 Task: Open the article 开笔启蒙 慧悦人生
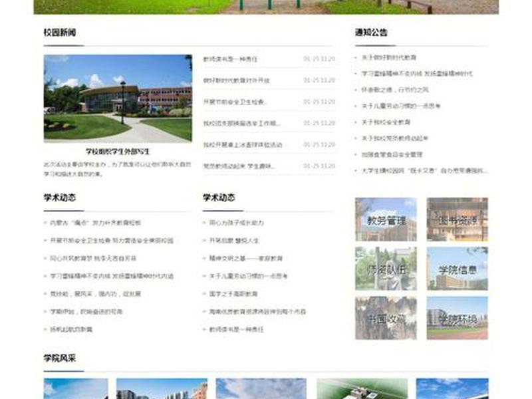pos(234,241)
